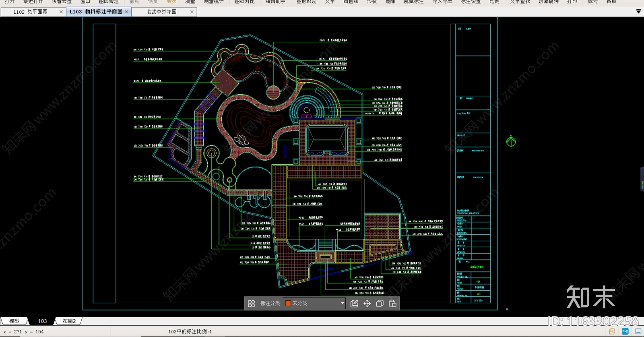Open the annotation category grid icon
This screenshot has height=337, width=644.
click(x=251, y=304)
